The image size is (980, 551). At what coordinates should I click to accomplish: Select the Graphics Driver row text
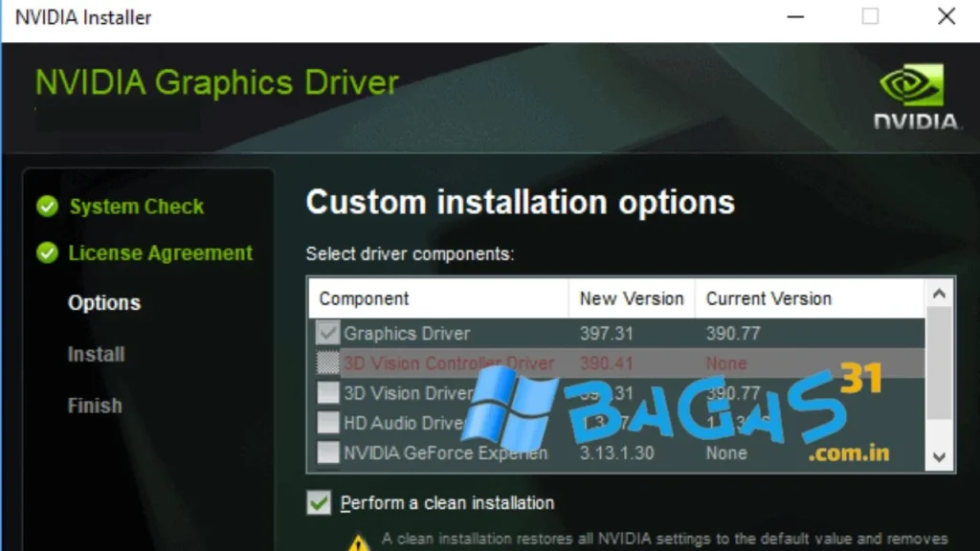point(407,334)
